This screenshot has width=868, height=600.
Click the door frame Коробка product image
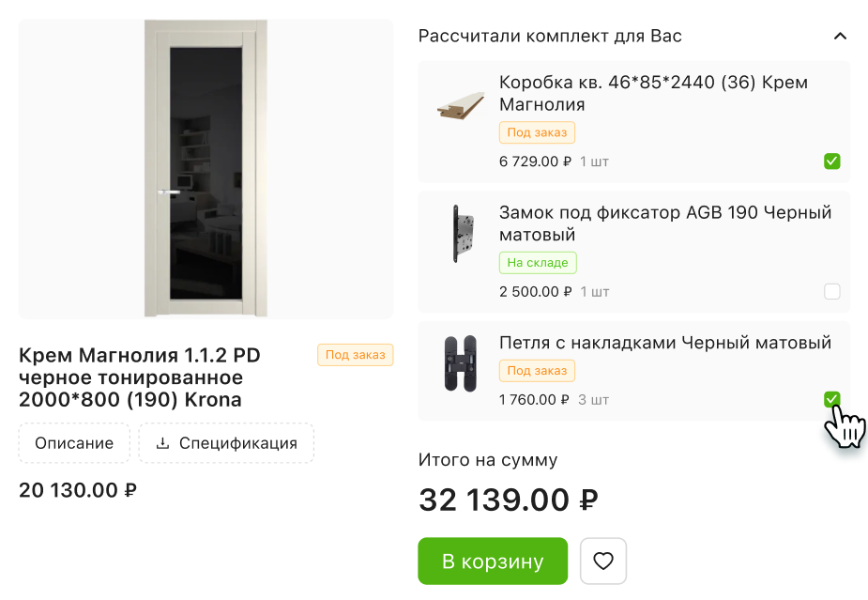461,106
